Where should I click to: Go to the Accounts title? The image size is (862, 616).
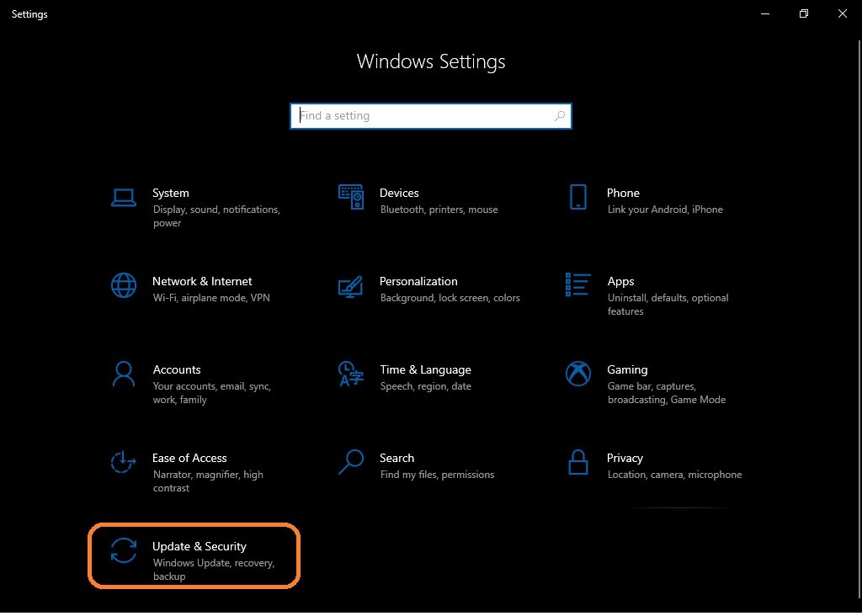pyautogui.click(x=177, y=369)
